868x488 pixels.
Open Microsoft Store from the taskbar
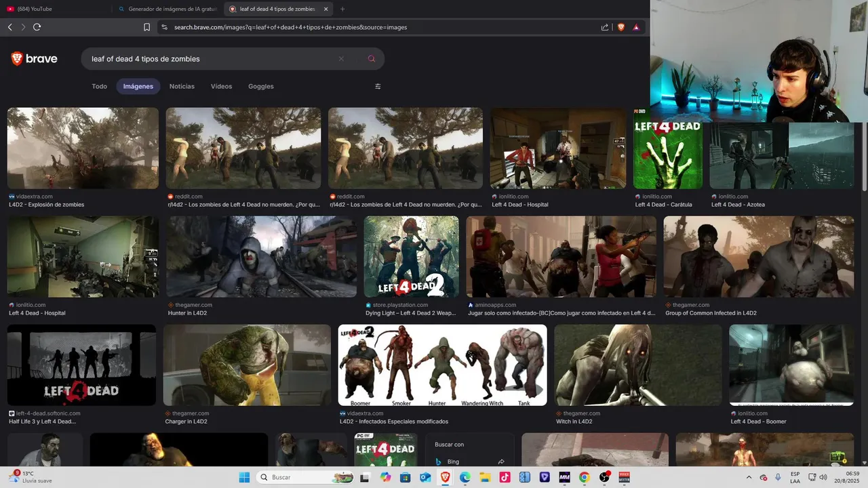(x=406, y=477)
